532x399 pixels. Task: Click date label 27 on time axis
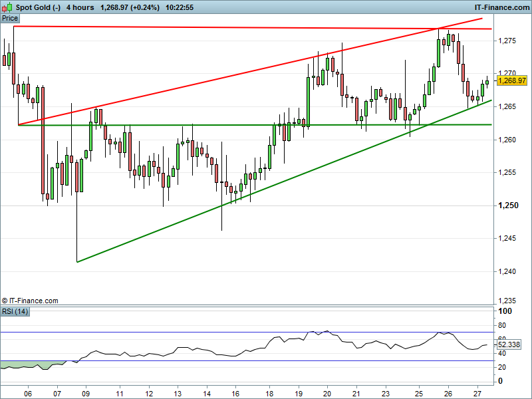[x=477, y=394]
